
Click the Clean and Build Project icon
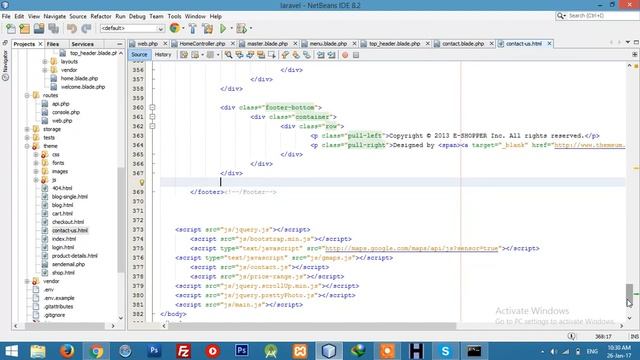click(x=207, y=28)
